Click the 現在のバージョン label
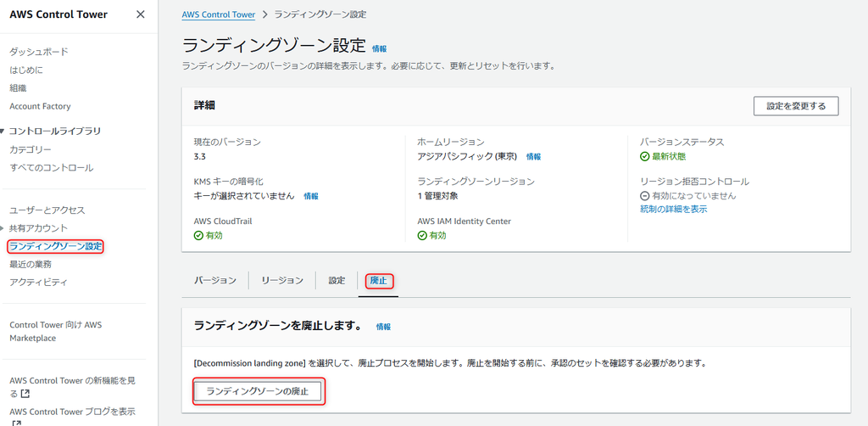This screenshot has height=426, width=868. [227, 142]
